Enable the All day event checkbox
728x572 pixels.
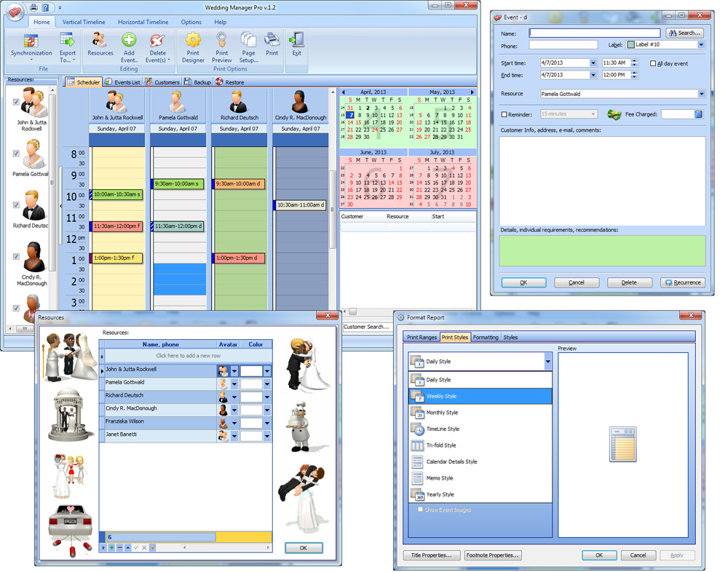653,63
